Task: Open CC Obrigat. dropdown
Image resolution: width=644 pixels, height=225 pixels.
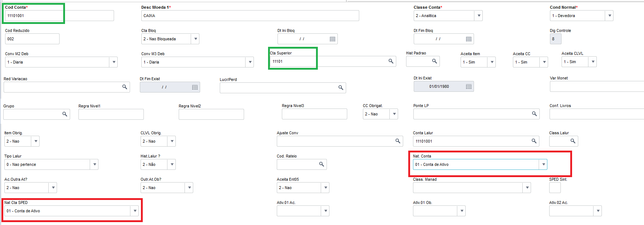Action: tap(394, 114)
